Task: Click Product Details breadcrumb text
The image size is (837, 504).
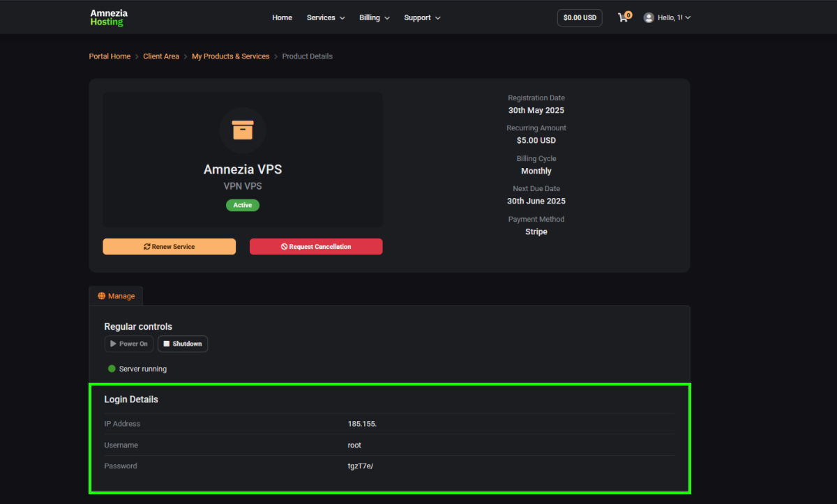Action: pyautogui.click(x=307, y=56)
